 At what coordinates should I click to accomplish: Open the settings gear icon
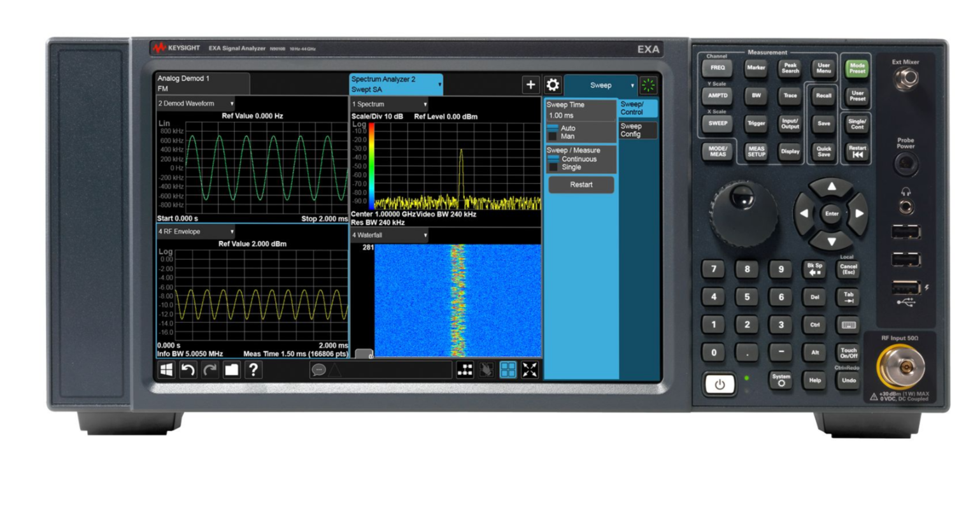click(551, 85)
